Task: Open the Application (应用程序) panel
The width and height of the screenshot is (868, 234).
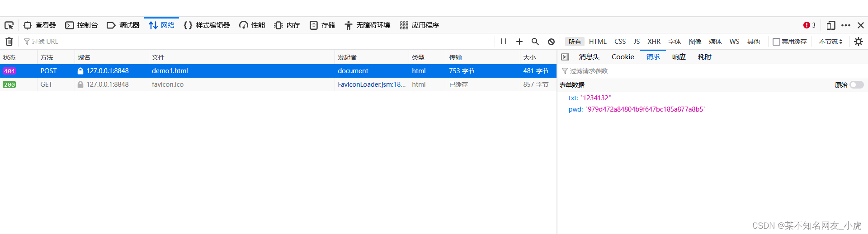Action: pyautogui.click(x=419, y=25)
